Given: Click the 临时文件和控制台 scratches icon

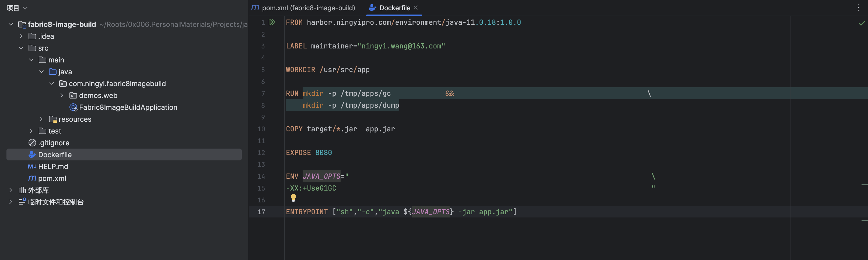Looking at the screenshot, I should coord(22,202).
